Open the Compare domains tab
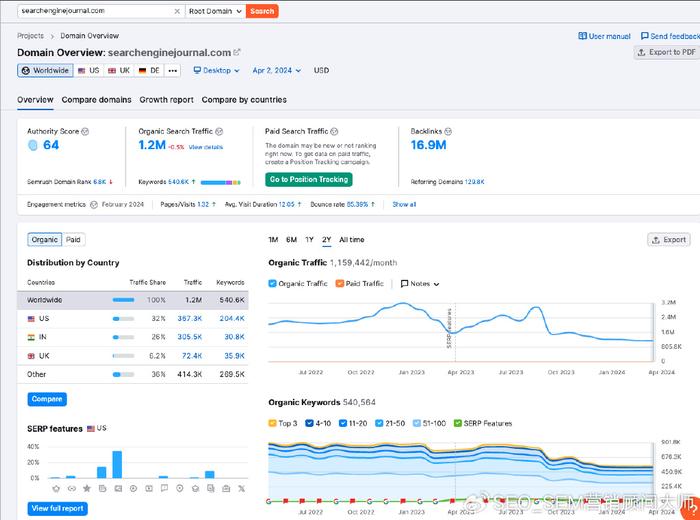 tap(96, 100)
